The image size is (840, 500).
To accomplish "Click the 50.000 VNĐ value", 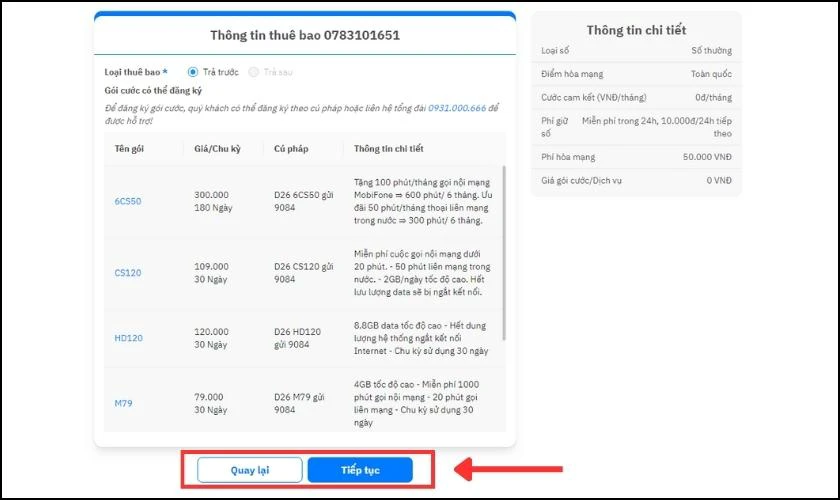I will [x=707, y=157].
